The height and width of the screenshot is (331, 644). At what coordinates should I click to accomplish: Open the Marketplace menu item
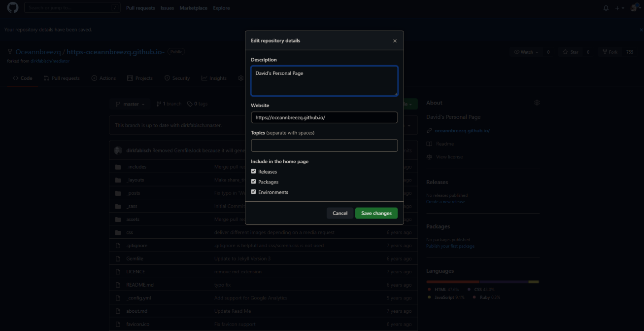(193, 8)
